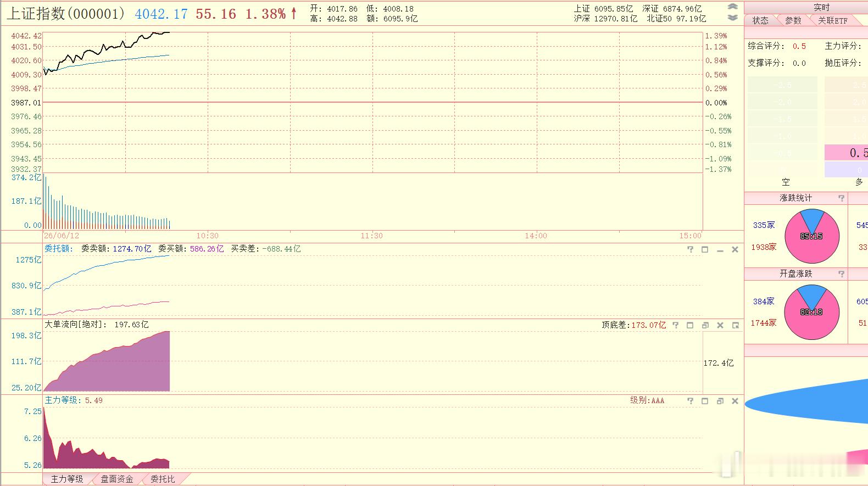Screen dimensions: 868x486
Task: Click 综合评分 value 0.5
Action: pos(799,46)
